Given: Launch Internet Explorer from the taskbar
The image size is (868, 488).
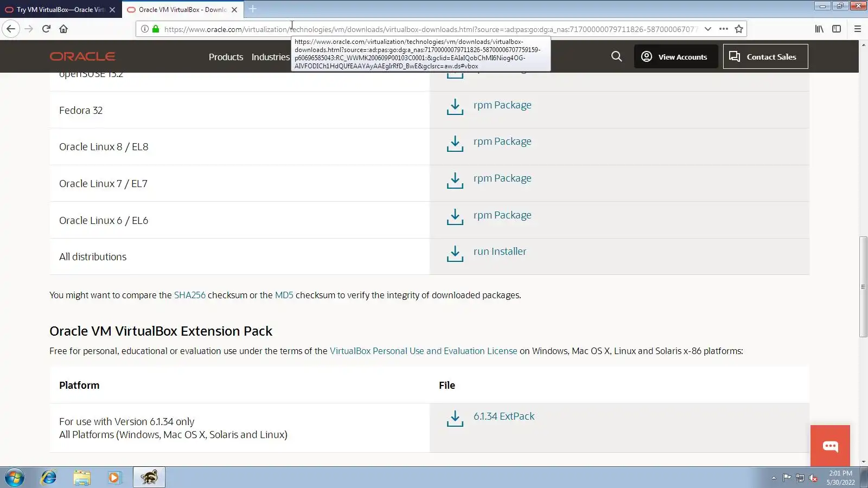Looking at the screenshot, I should [49, 478].
